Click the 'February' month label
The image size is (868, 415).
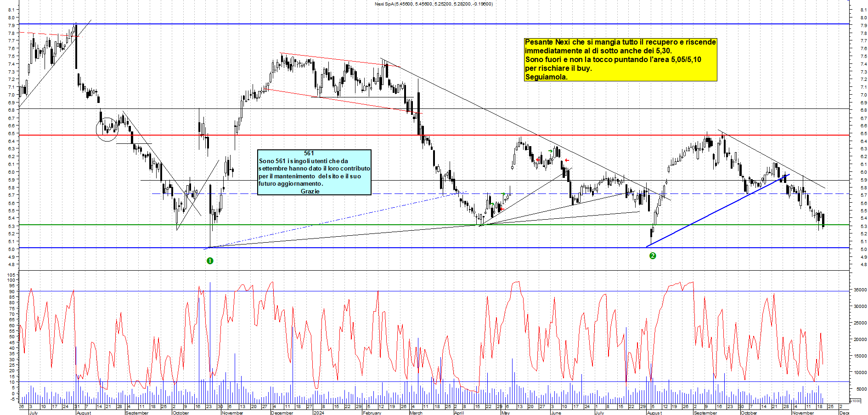pyautogui.click(x=372, y=413)
